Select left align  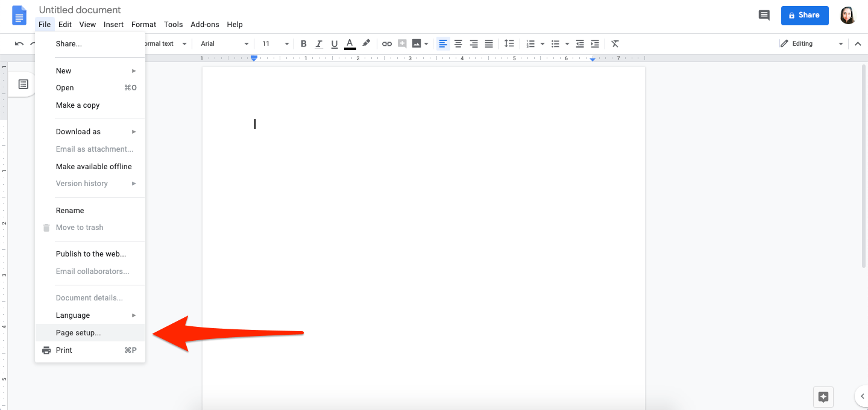[443, 44]
